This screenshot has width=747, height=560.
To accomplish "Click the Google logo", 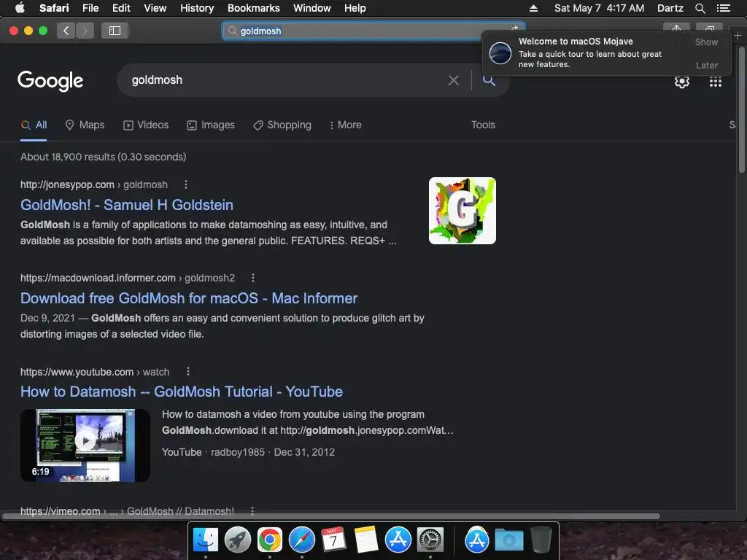I will click(50, 80).
